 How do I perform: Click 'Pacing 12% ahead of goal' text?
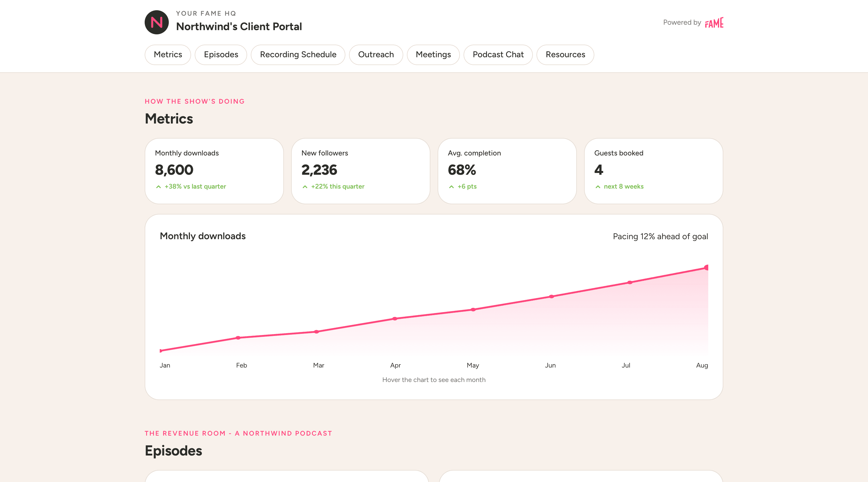[660, 236]
